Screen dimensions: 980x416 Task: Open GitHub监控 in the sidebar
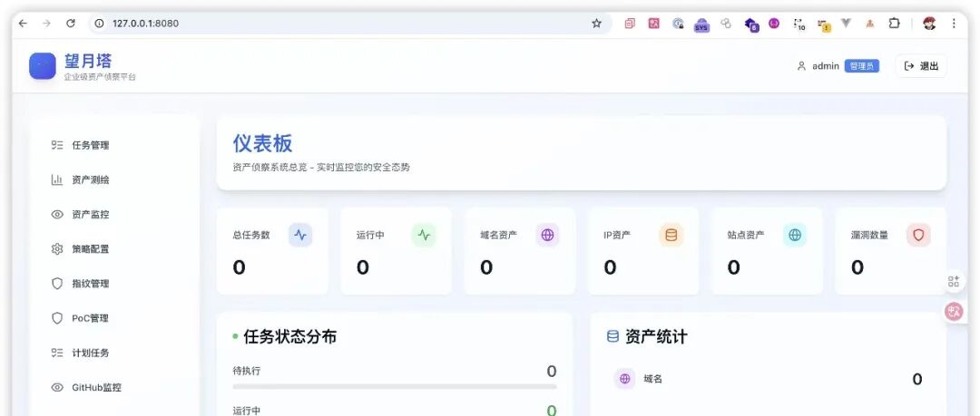click(x=114, y=387)
